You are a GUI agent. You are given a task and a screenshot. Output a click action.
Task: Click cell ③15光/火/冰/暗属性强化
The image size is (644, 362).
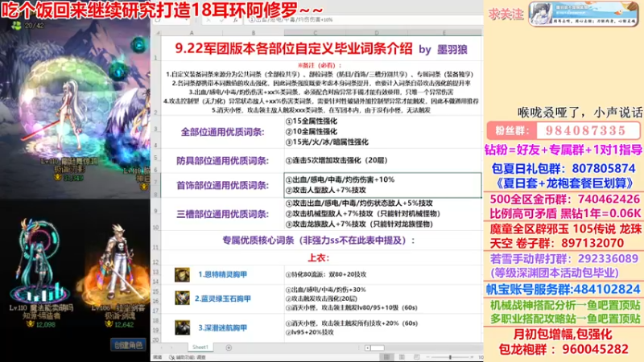pyautogui.click(x=327, y=142)
